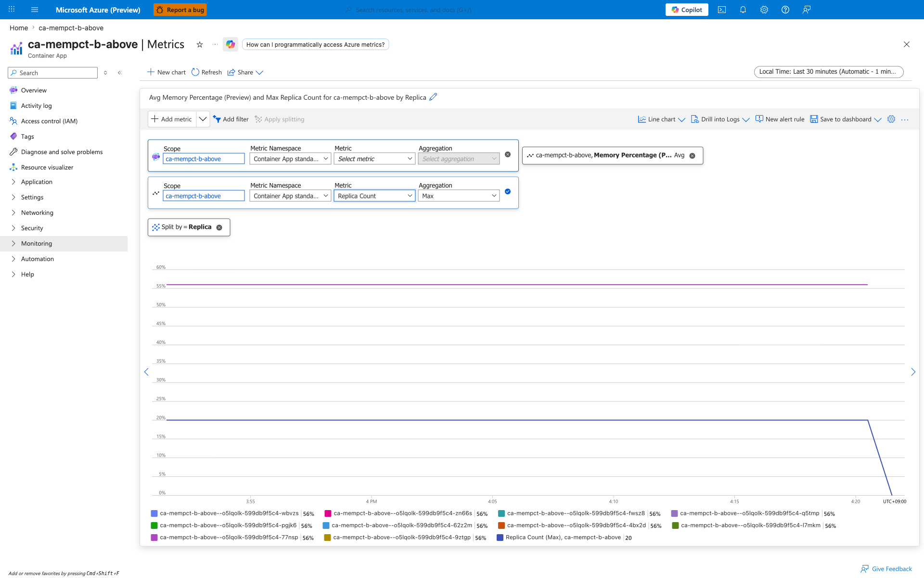Image resolution: width=924 pixels, height=578 pixels.
Task: Click the New chart button
Action: click(166, 72)
